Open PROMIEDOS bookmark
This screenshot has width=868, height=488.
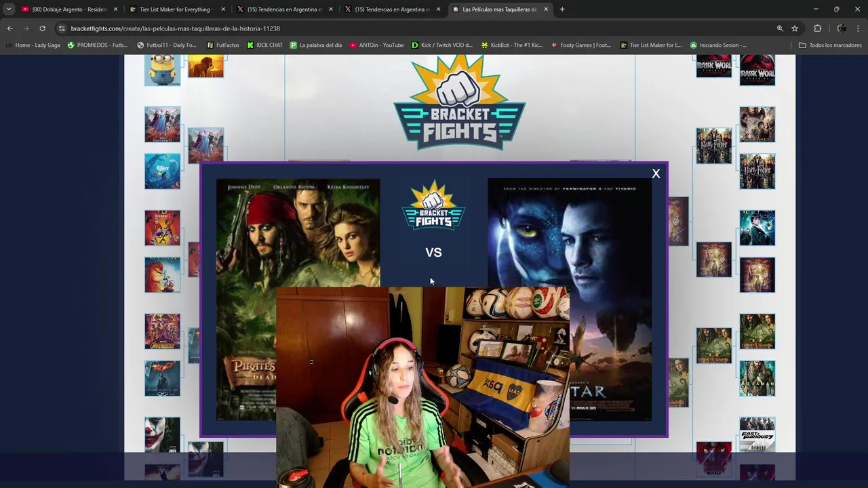tap(97, 45)
